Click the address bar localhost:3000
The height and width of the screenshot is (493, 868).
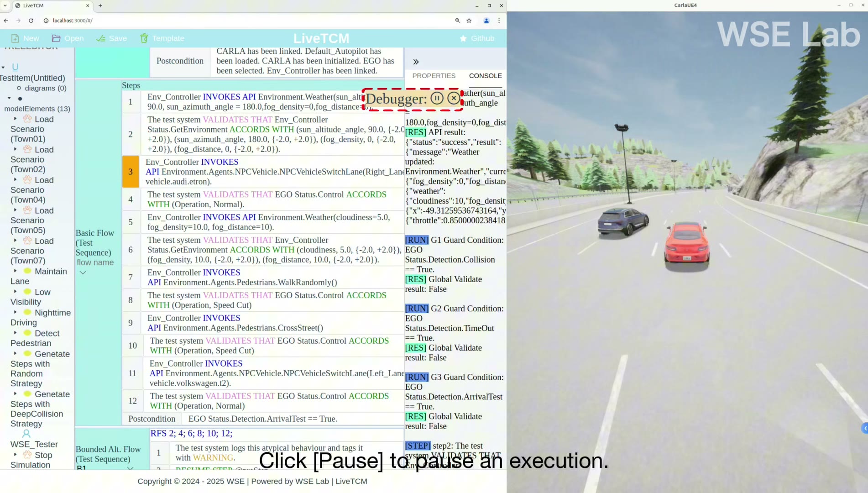tap(73, 21)
